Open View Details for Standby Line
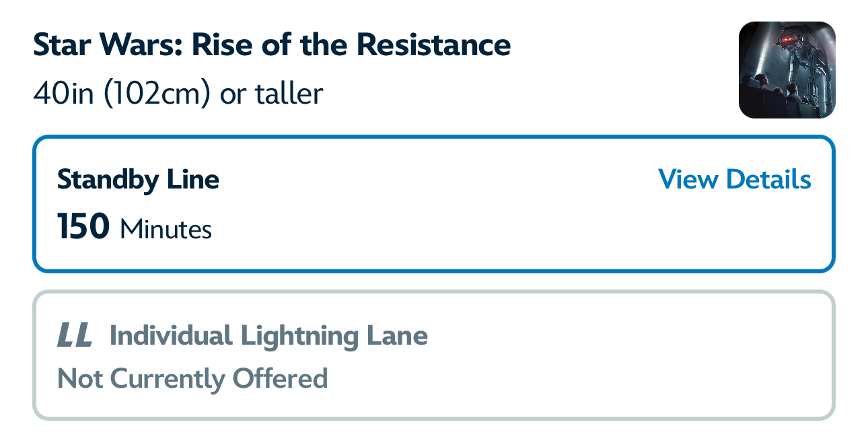Screen dimensions: 868x445 [x=734, y=180]
